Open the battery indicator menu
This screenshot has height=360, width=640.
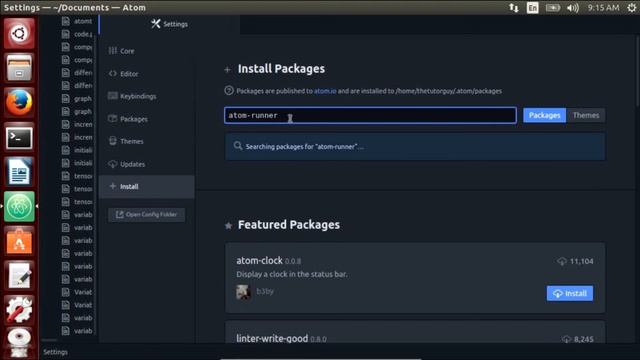point(553,8)
